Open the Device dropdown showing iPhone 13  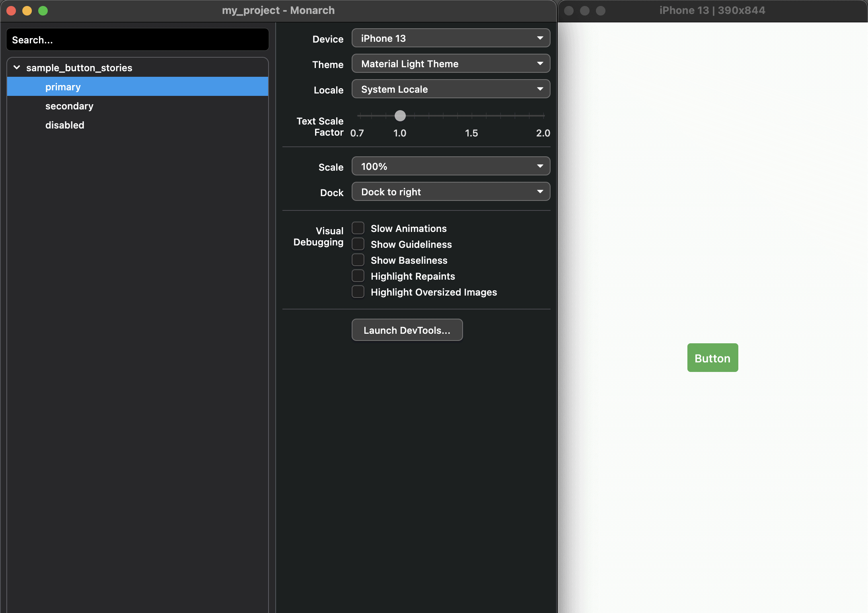click(451, 38)
